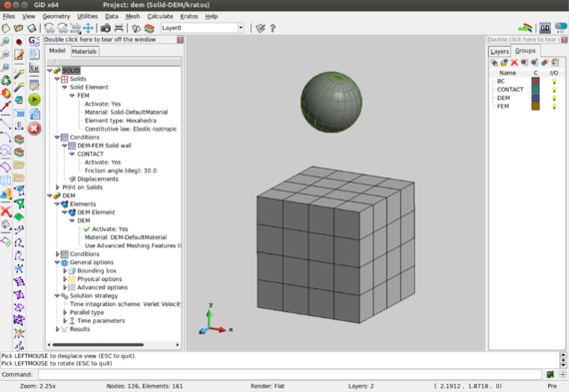Collapse the Solid Element node

pyautogui.click(x=65, y=87)
